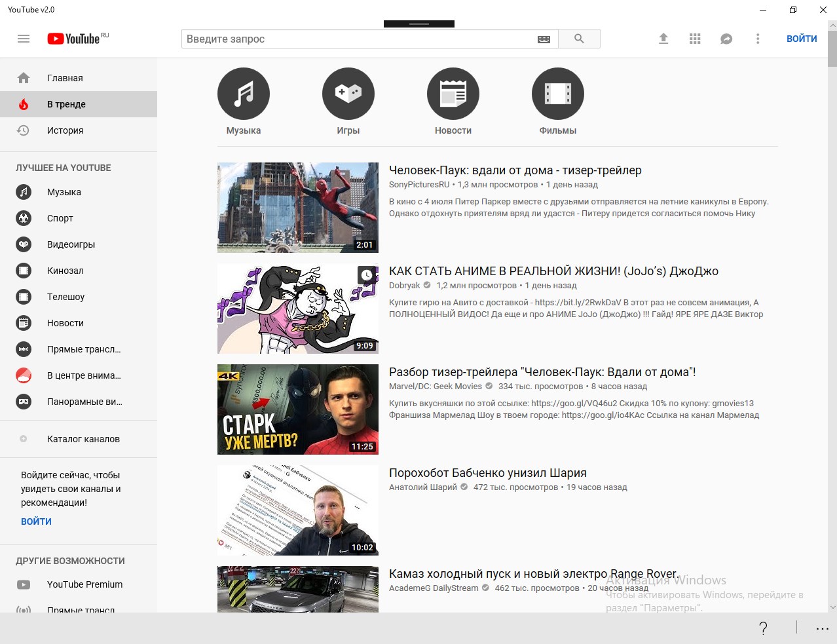Open the YouTube apps grid icon
Viewport: 837px width, 644px height.
pyautogui.click(x=695, y=39)
